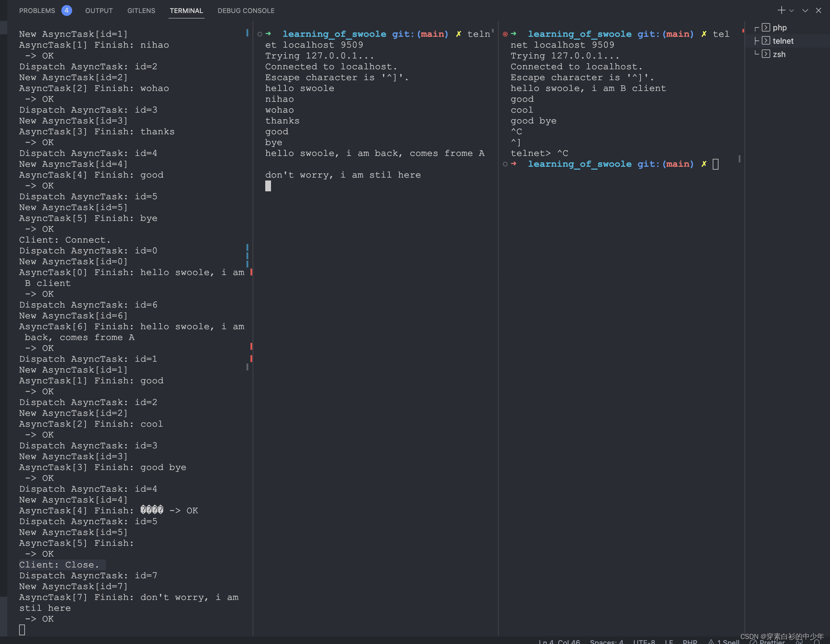Switch to the PROBLEMS tab
Image resolution: width=830 pixels, height=644 pixels.
(x=37, y=10)
